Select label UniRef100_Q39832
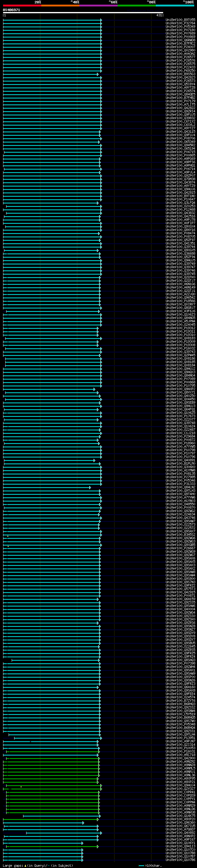Screen dimensions: 197x868 click(180, 118)
